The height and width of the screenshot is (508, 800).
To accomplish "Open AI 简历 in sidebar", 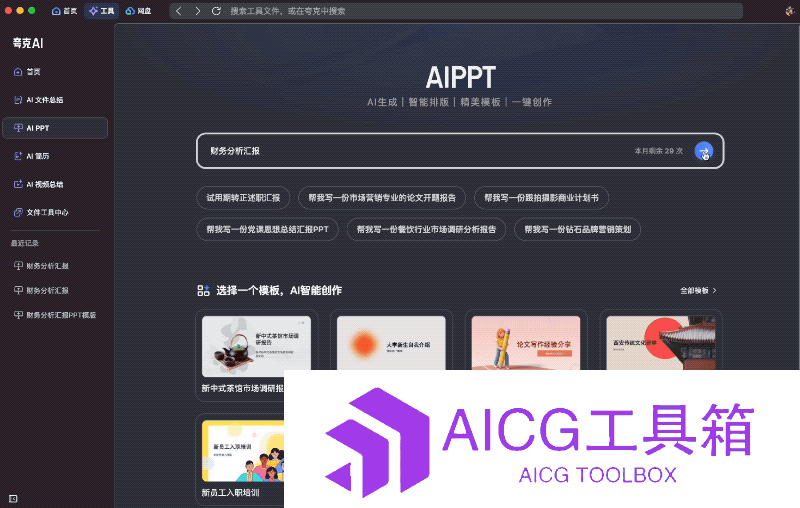I will [x=55, y=156].
